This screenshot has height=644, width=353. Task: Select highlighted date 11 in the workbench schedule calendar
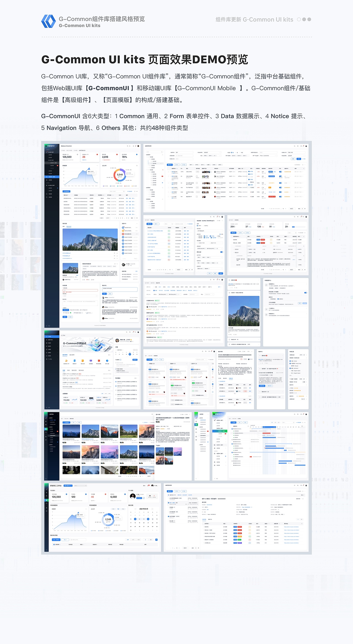(x=130, y=354)
